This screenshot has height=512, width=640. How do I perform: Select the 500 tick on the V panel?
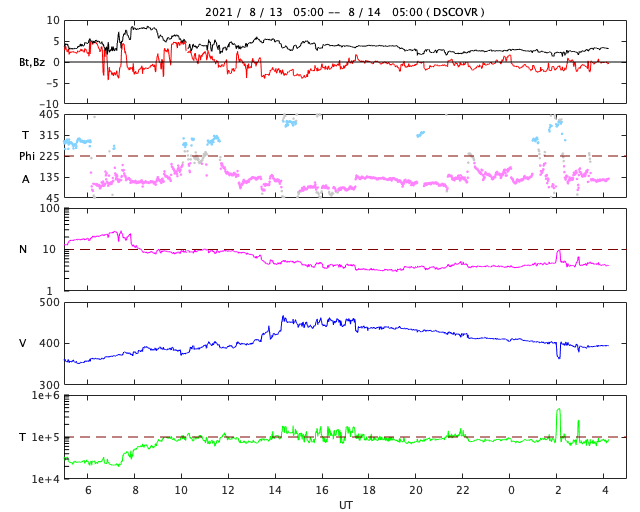click(x=49, y=303)
